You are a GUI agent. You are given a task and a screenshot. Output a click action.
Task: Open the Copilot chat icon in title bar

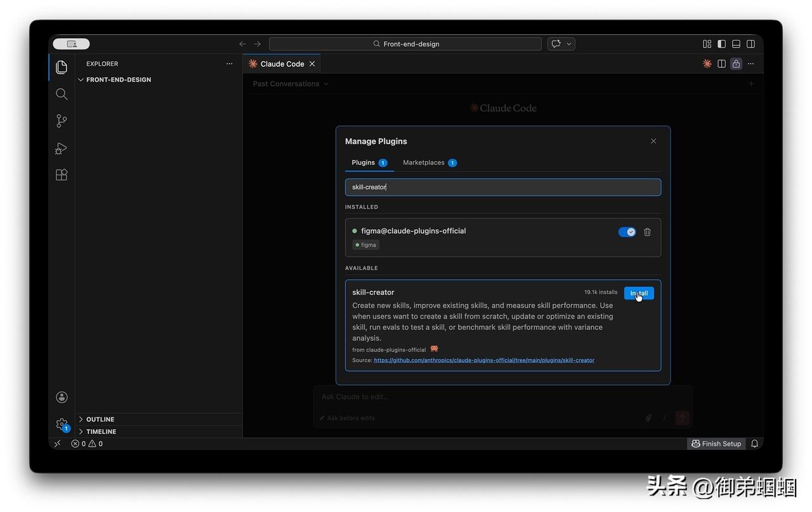coord(556,44)
